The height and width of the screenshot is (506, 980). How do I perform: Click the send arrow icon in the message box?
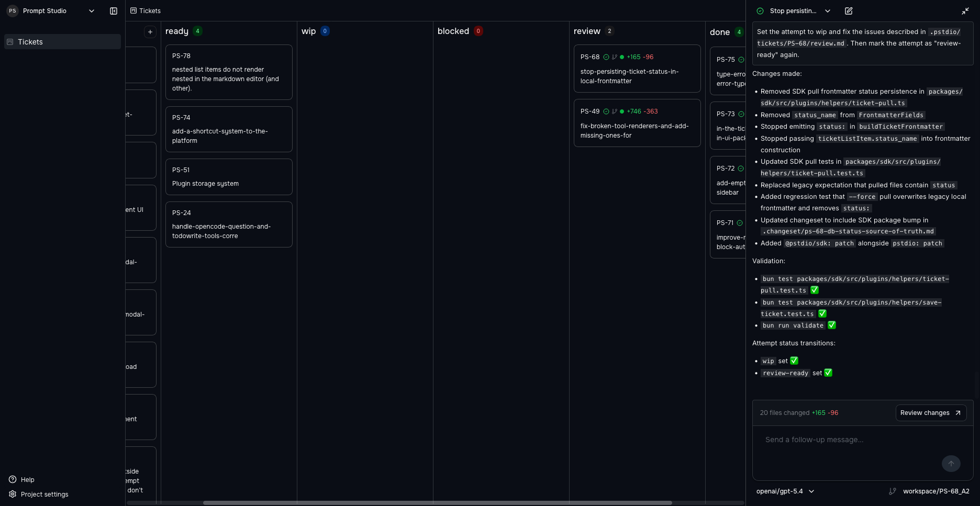point(951,464)
